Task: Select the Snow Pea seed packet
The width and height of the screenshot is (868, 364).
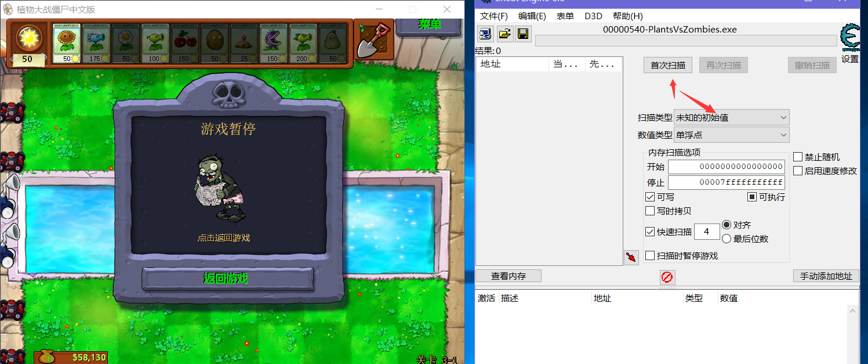Action: click(96, 44)
